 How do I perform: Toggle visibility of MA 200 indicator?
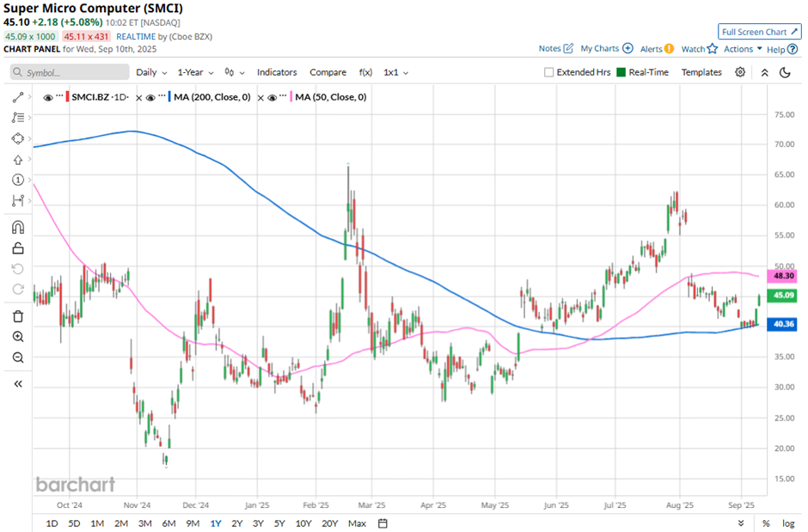(150, 97)
